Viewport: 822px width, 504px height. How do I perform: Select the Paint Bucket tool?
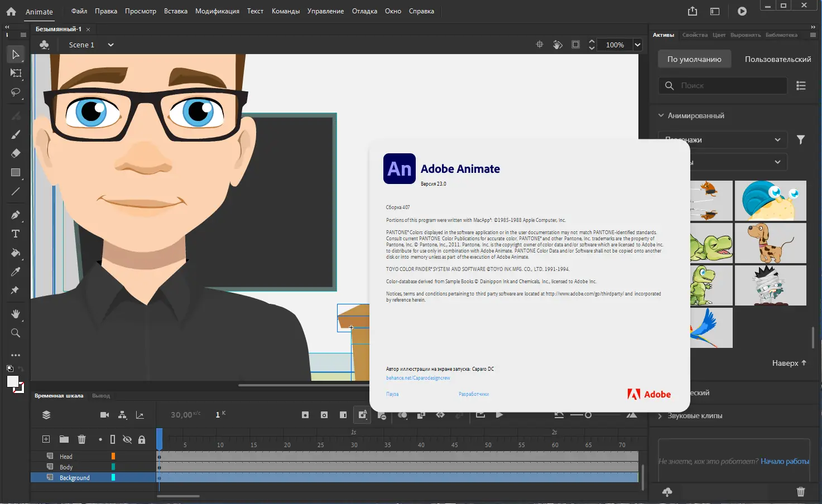click(x=16, y=253)
